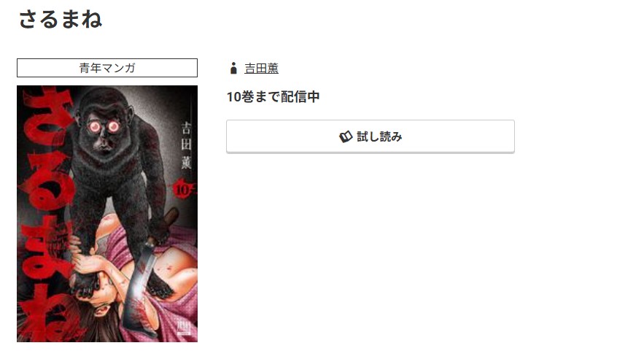The image size is (644, 359).
Task: Click the person icon beside 吉田薫
Action: tap(233, 68)
